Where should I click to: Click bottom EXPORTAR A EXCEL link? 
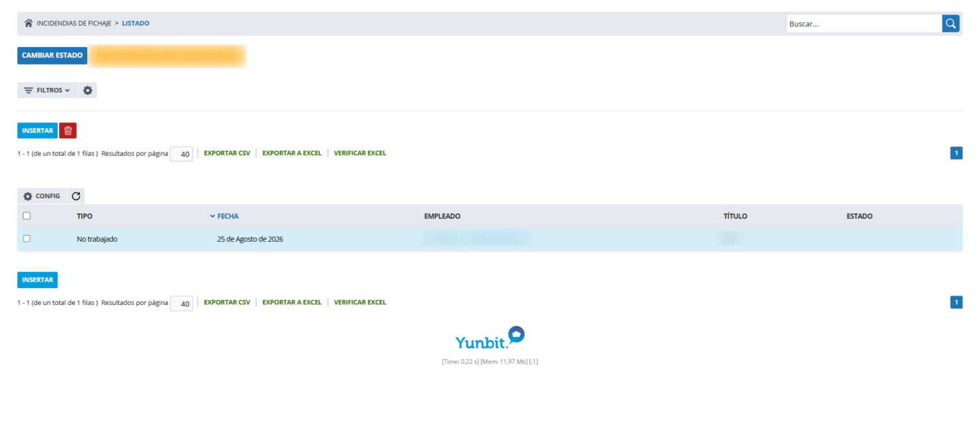click(x=292, y=302)
